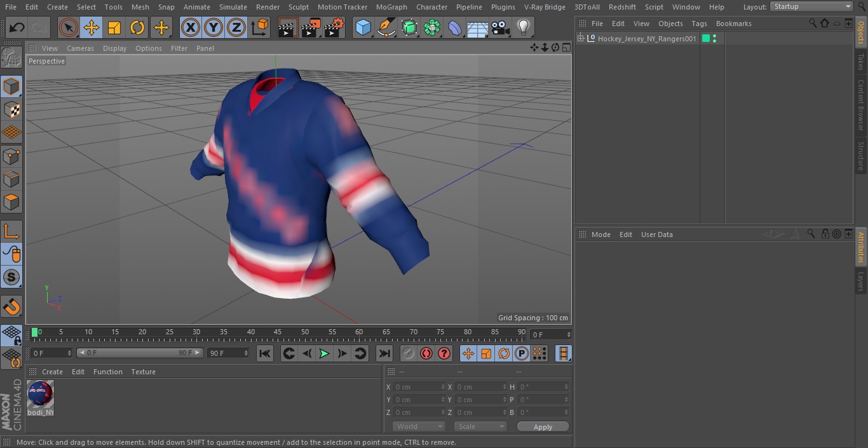Viewport: 868px width, 448px height.
Task: Open Scale mode dropdown
Action: coord(480,426)
